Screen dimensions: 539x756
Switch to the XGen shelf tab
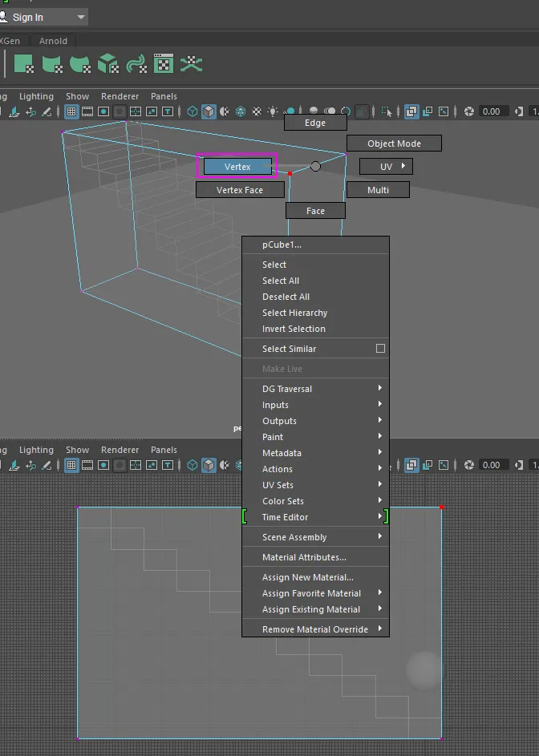[10, 41]
